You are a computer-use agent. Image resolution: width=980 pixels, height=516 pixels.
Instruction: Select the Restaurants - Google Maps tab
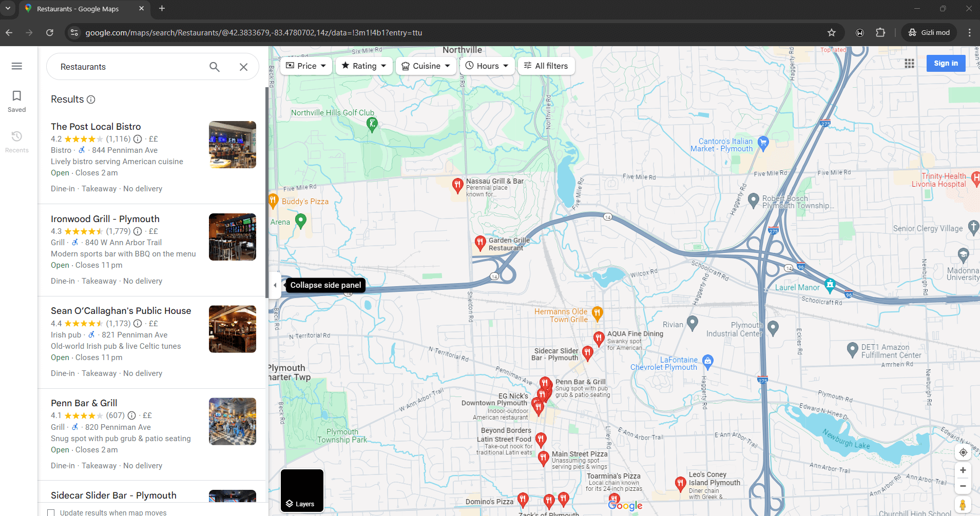pos(84,9)
